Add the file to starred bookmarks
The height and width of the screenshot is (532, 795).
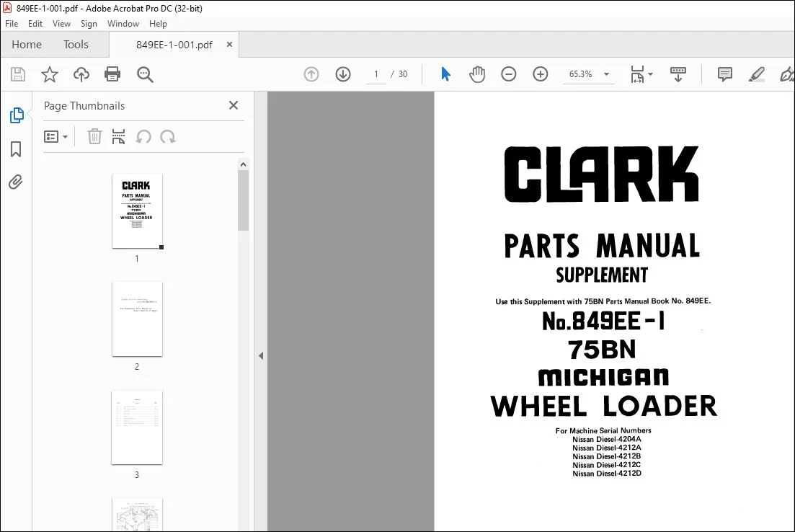click(x=50, y=74)
